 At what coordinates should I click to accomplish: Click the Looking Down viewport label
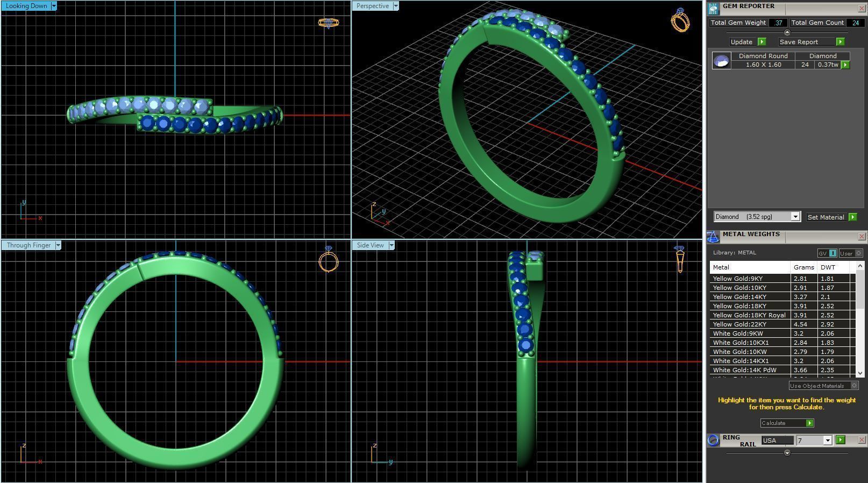tap(26, 6)
